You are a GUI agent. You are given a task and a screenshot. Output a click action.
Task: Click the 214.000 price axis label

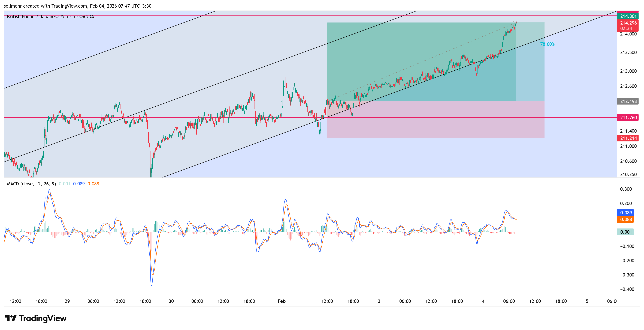628,34
